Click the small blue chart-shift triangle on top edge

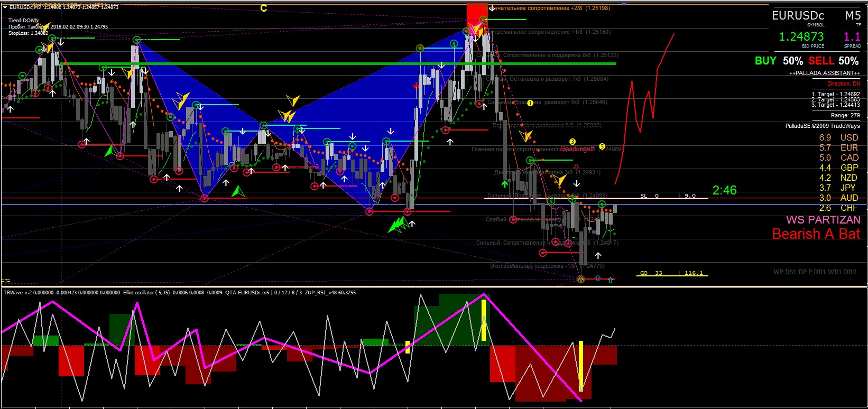click(624, 4)
